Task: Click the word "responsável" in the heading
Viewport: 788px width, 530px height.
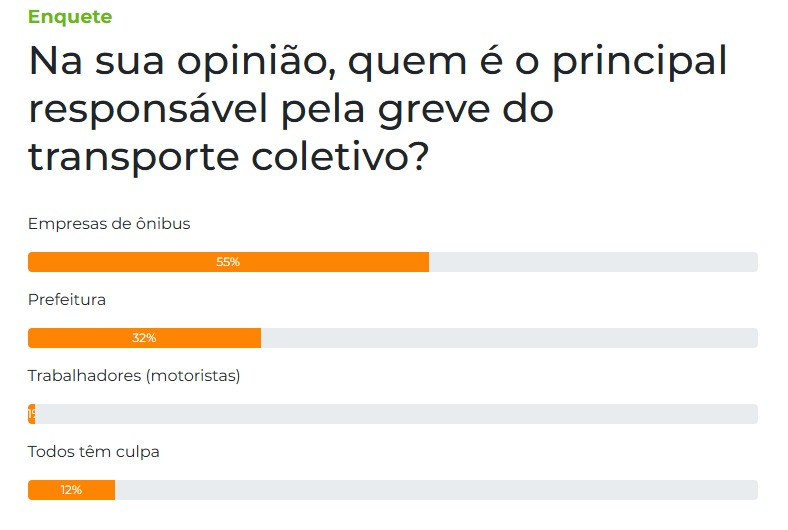Action: [148, 109]
